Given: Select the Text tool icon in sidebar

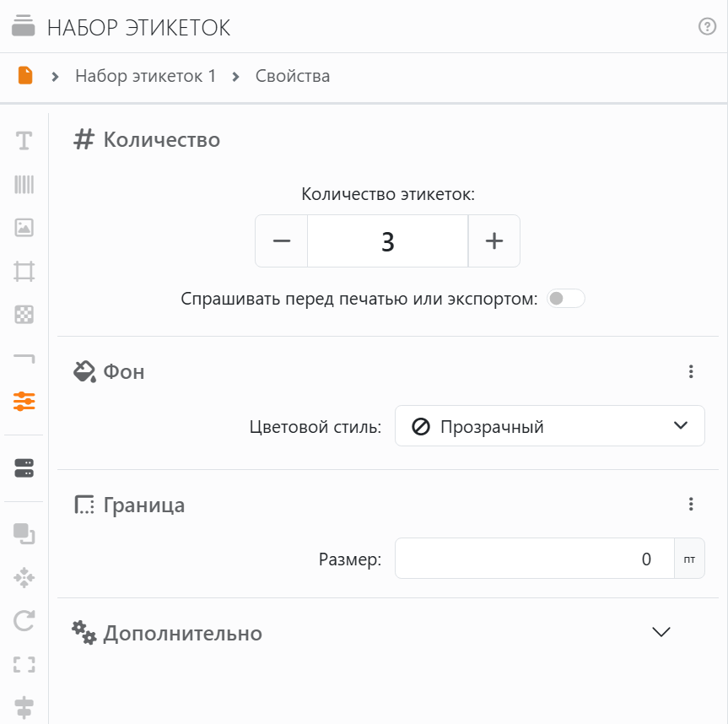Looking at the screenshot, I should click(24, 141).
